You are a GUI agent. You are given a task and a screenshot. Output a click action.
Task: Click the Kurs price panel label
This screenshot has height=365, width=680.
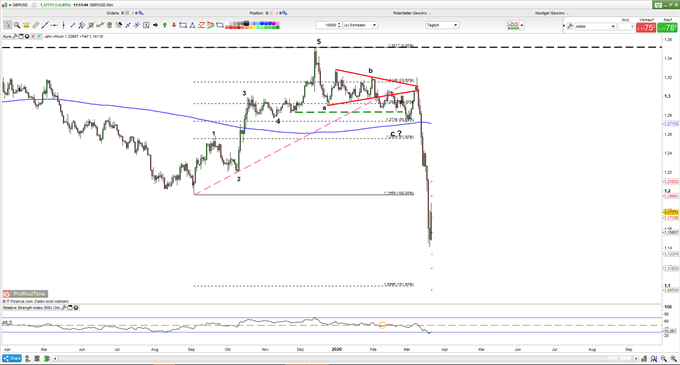(7, 36)
